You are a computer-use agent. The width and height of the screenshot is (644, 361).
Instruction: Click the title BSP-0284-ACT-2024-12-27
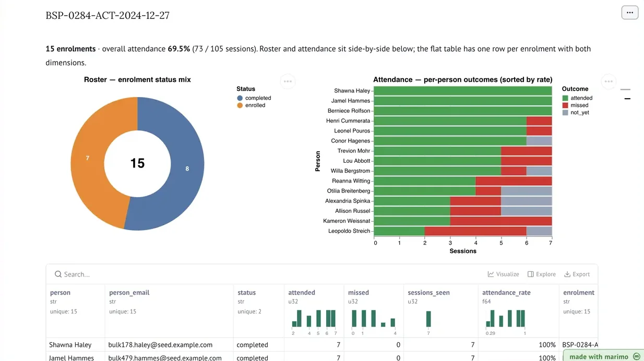108,15
